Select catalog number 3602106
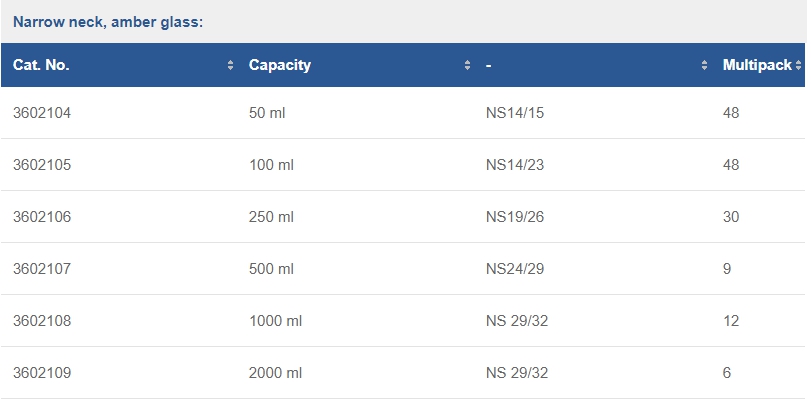The width and height of the screenshot is (811, 401). pos(42,217)
